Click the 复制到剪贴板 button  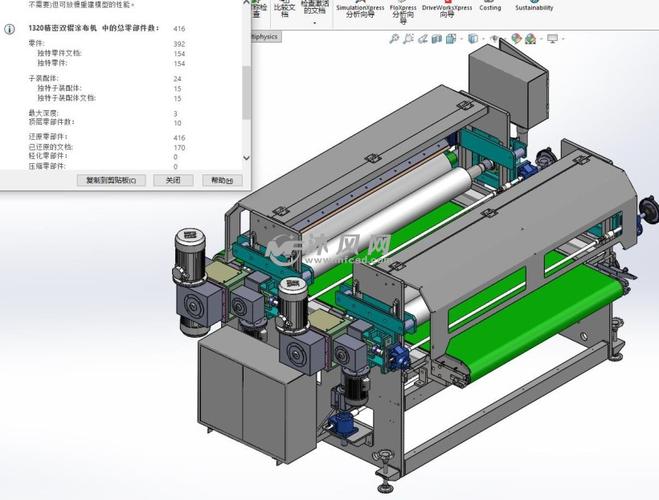pyautogui.click(x=112, y=180)
